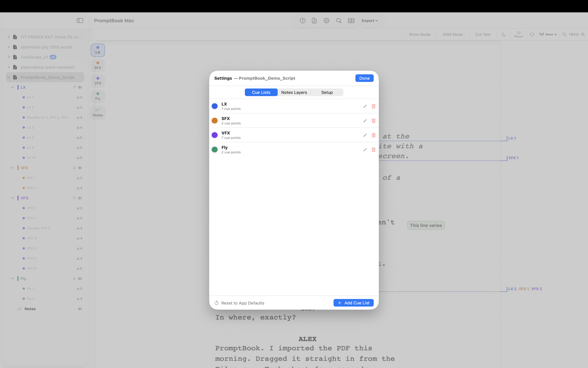Toggle Cut Text mode
588x368 pixels.
coord(482,34)
